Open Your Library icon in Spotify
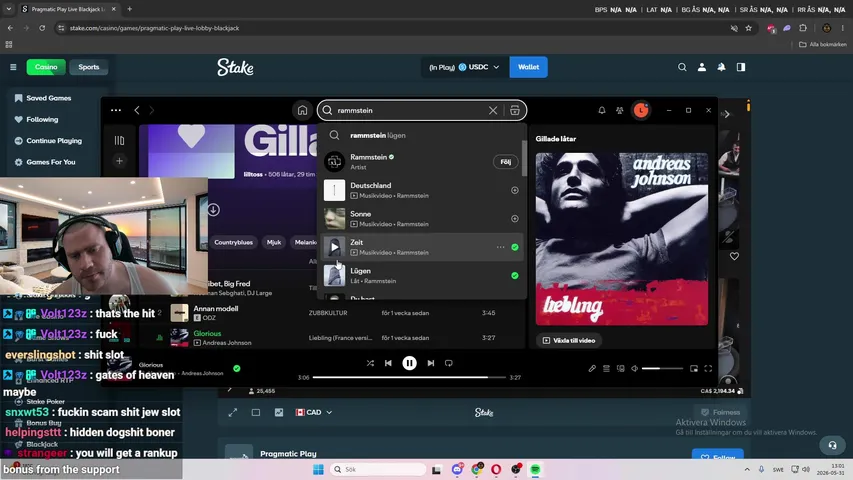 pos(119,140)
